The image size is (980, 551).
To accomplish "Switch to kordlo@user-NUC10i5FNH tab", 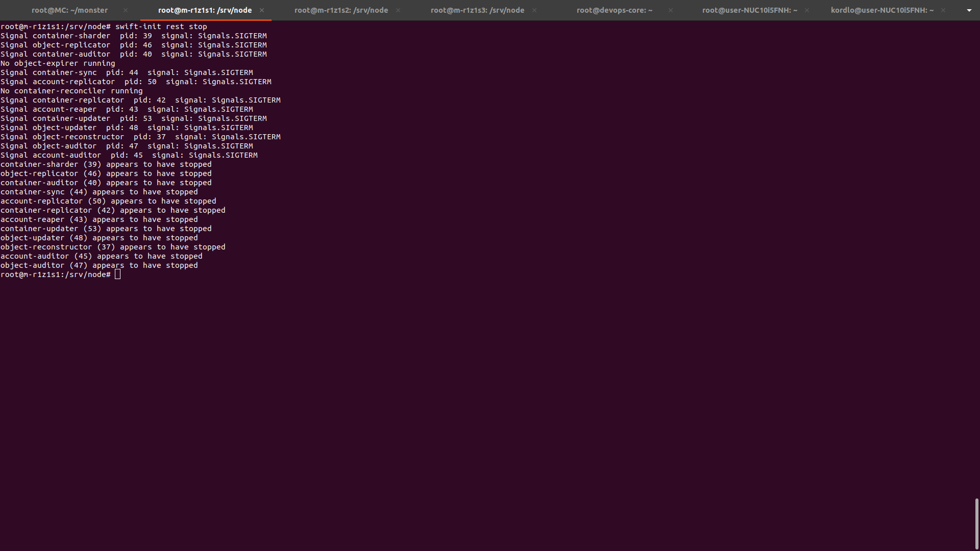I will (882, 10).
